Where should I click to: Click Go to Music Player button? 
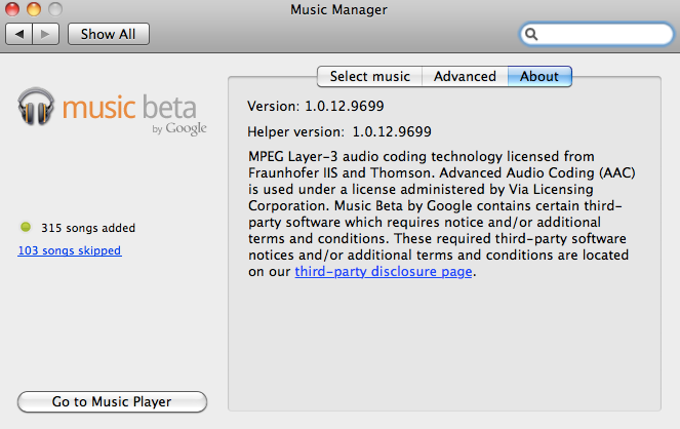[112, 402]
